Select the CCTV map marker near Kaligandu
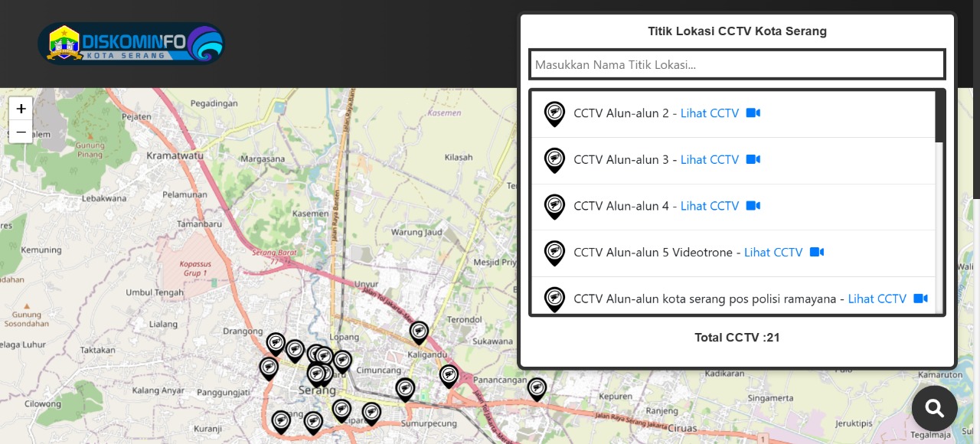Viewport: 980px width, 444px height. [419, 332]
